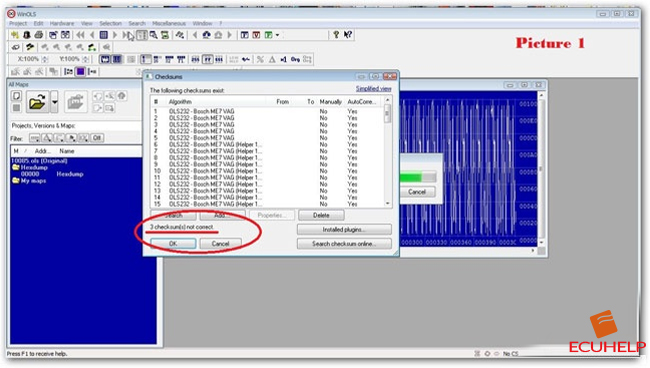650x368 pixels.
Task: Click the percent icon in the display toolbar
Action: coord(260,59)
